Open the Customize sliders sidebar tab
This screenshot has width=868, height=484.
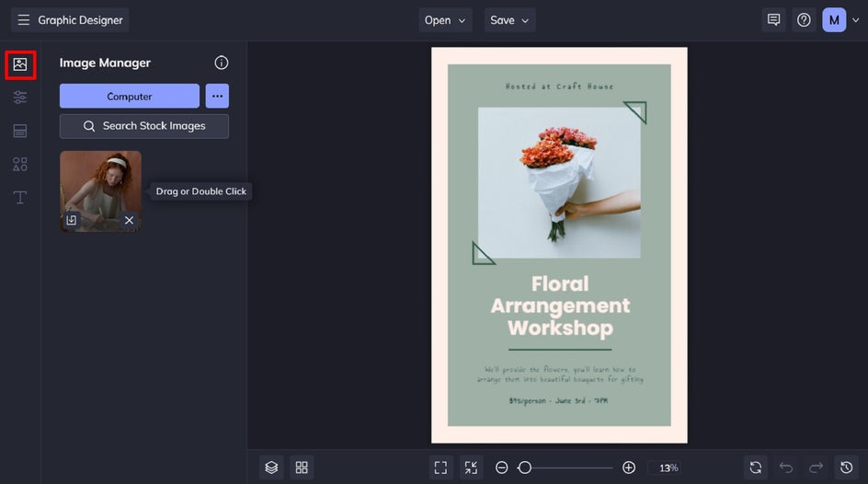click(20, 98)
